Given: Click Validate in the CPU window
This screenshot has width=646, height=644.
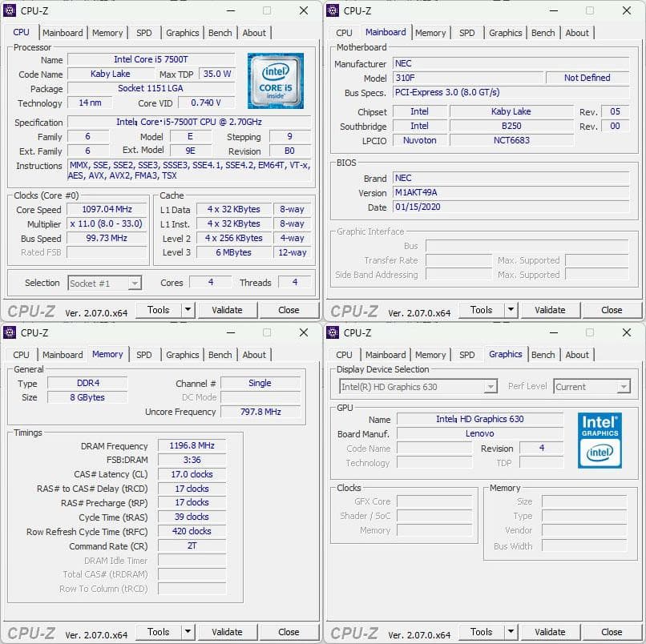Looking at the screenshot, I should point(228,309).
